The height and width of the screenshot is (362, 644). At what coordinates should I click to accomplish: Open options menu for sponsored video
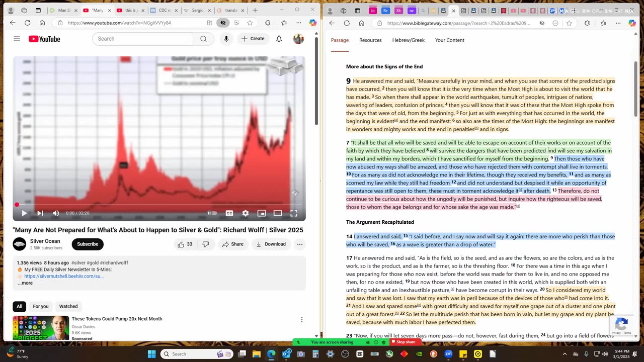[x=301, y=320]
